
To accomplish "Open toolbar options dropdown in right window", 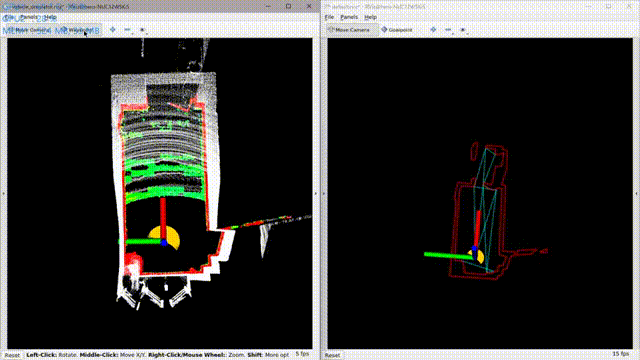I will tap(463, 29).
